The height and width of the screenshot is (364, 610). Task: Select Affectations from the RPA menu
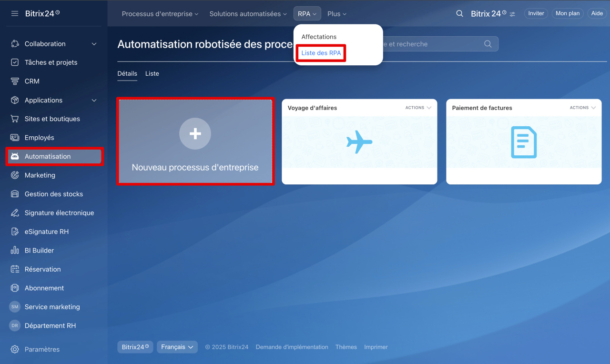[319, 37]
